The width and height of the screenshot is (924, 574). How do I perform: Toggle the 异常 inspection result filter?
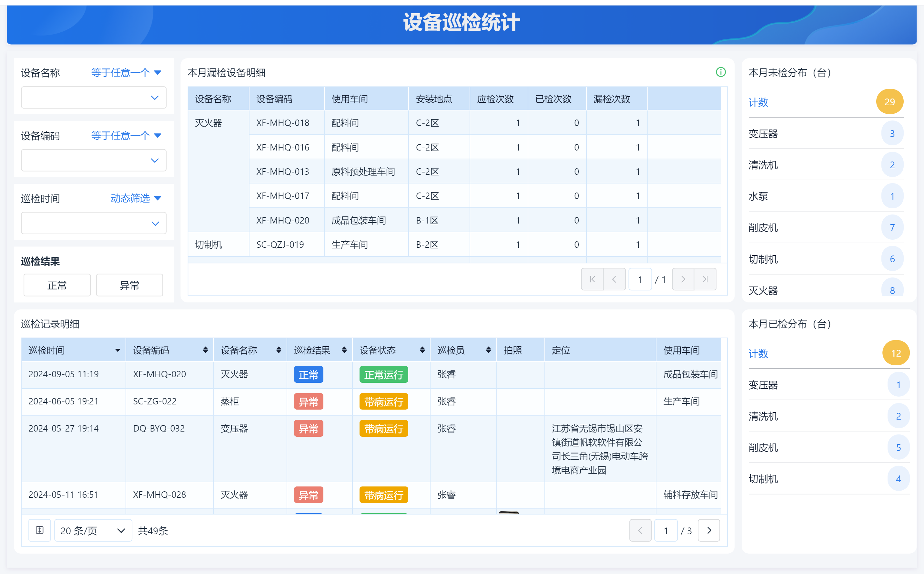[x=129, y=285]
